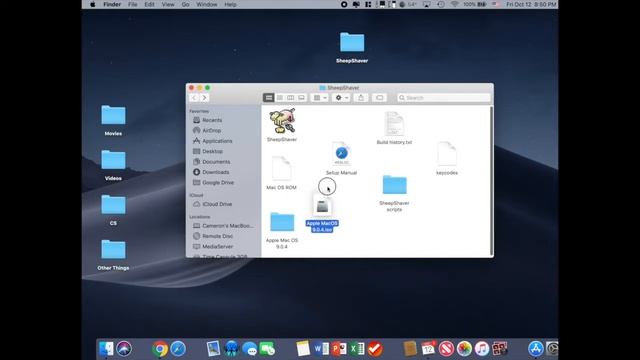The image size is (640, 360).
Task: Click the SheepShaver folder on the desktop
Action: 352,42
